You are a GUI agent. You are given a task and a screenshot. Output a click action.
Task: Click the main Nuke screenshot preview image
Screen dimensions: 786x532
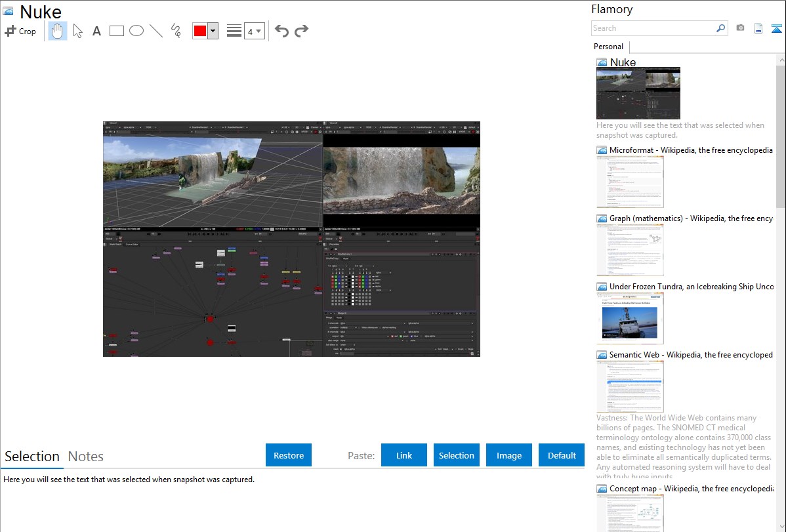[291, 239]
